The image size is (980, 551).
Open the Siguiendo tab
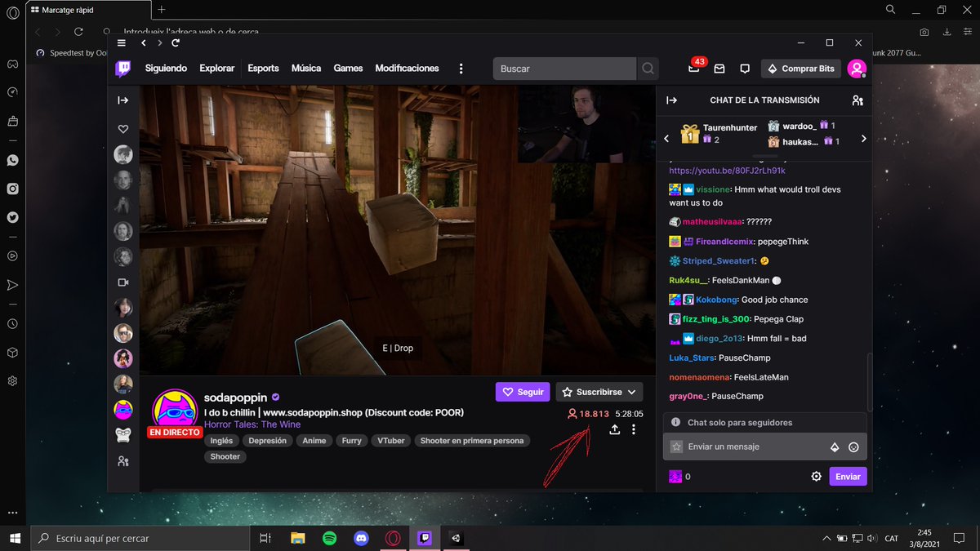166,69
